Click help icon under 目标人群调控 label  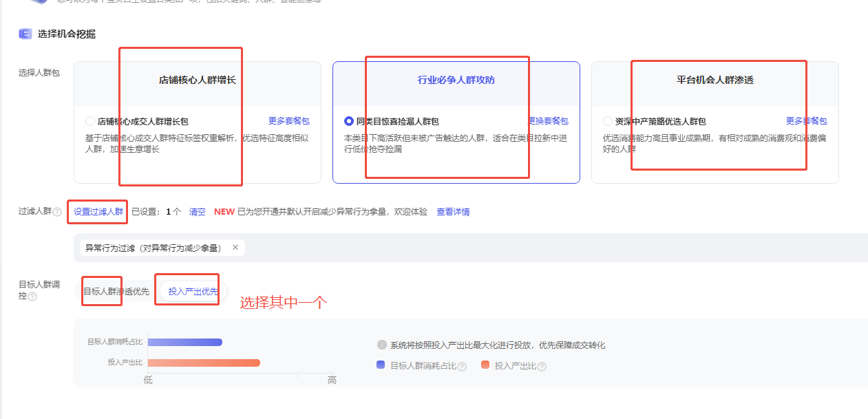32,297
